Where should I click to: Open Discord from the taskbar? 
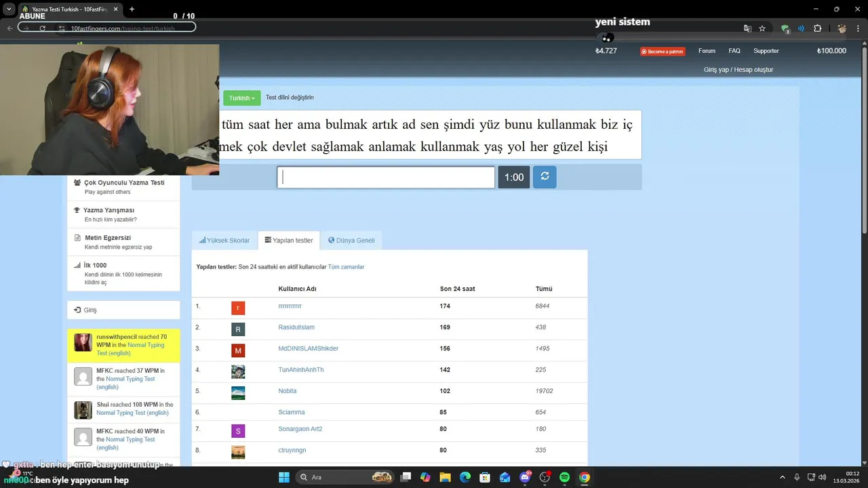525,477
